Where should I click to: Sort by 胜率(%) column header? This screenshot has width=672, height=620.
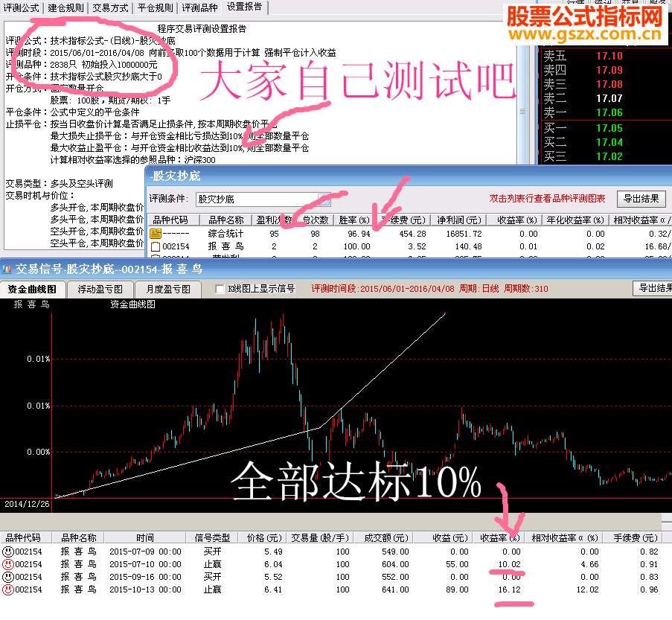[354, 220]
